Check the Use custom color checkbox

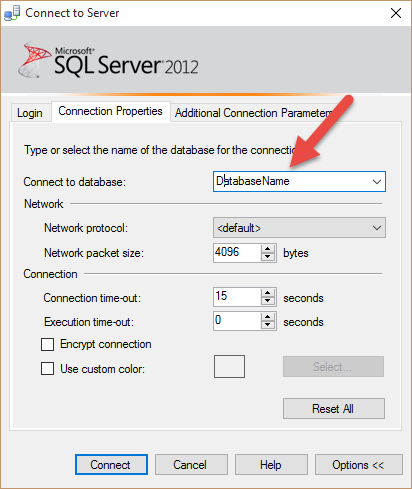[x=47, y=369]
